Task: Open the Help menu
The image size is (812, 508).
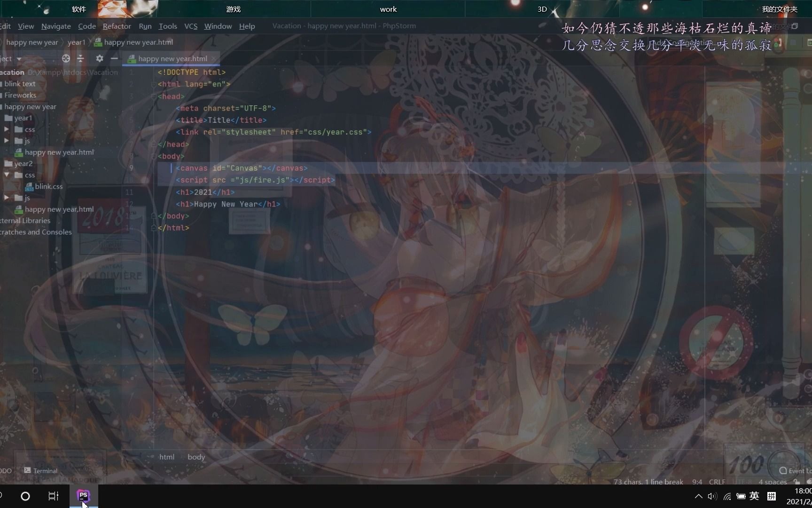Action: point(247,26)
